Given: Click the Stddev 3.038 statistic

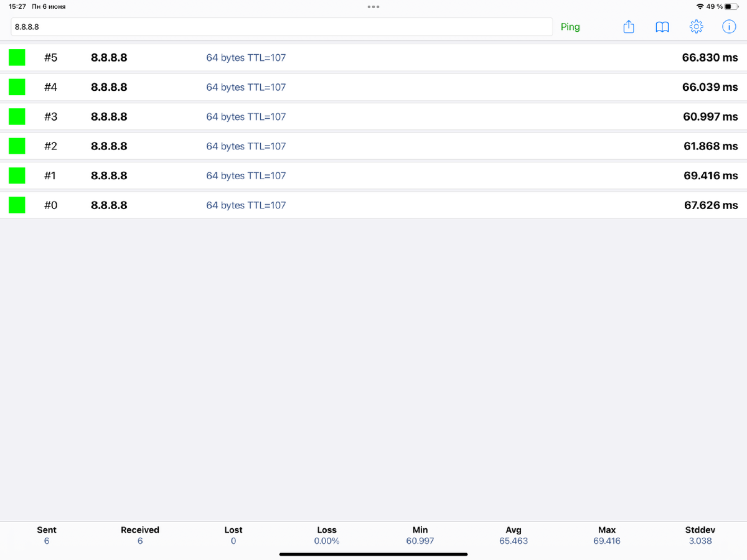Looking at the screenshot, I should click(x=700, y=535).
